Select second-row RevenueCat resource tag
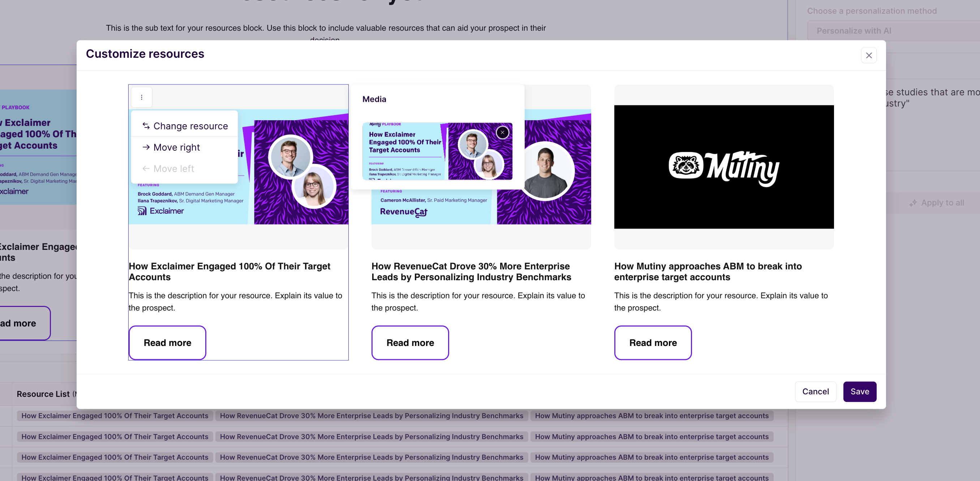980x481 pixels. (x=371, y=437)
